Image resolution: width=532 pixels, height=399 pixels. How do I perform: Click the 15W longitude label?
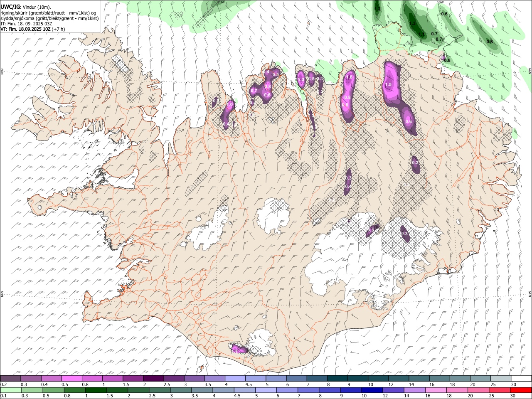point(441,2)
